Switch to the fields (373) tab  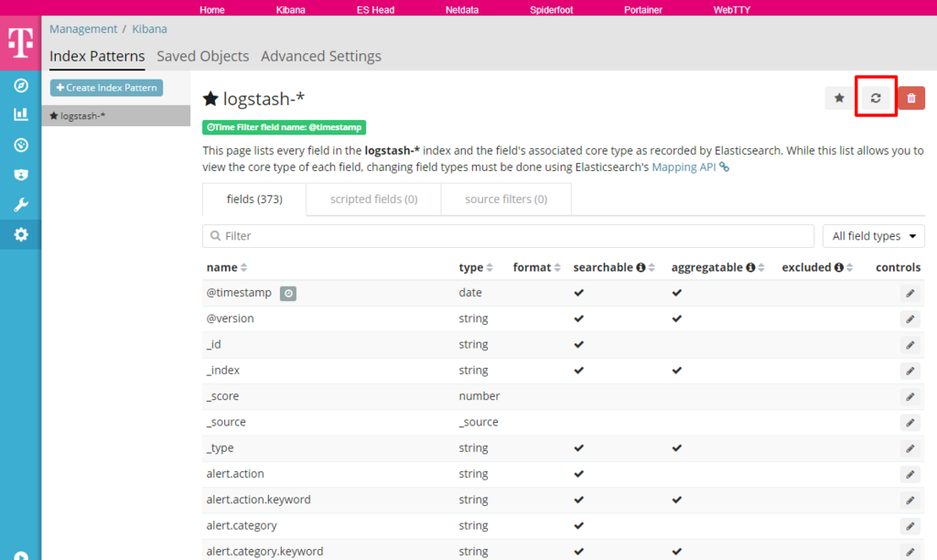tap(254, 199)
